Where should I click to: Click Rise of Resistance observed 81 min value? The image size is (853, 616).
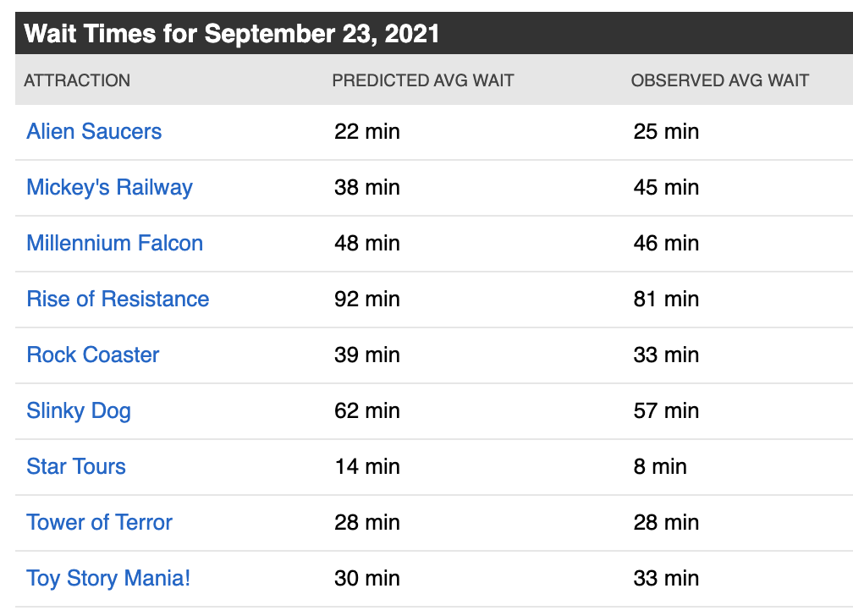[x=666, y=299]
